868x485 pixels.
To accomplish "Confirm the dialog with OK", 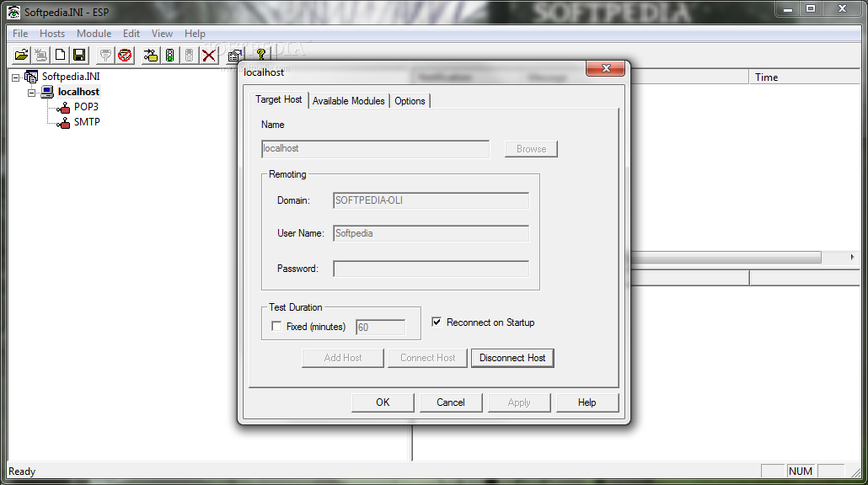I will click(x=383, y=402).
